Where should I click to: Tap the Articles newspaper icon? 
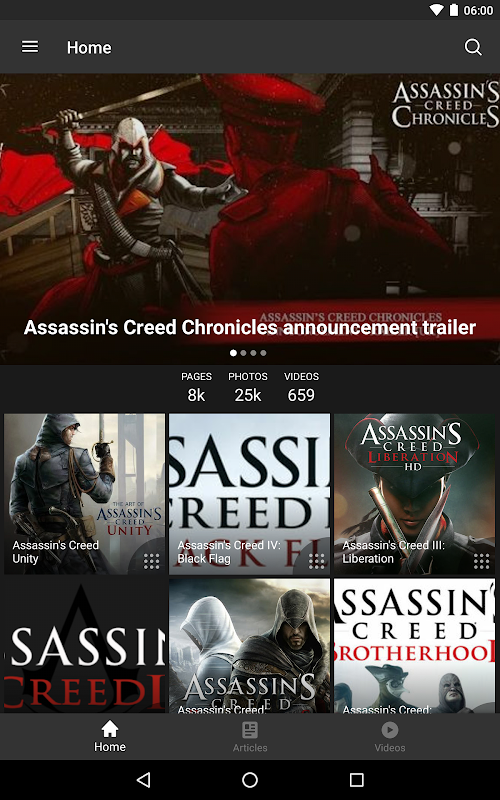250,730
